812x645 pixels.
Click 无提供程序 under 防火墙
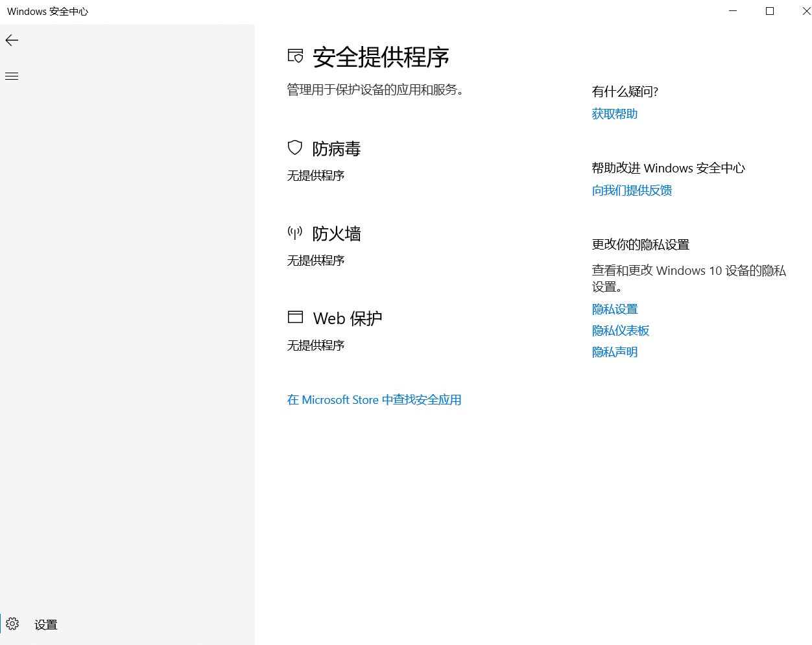(x=316, y=261)
